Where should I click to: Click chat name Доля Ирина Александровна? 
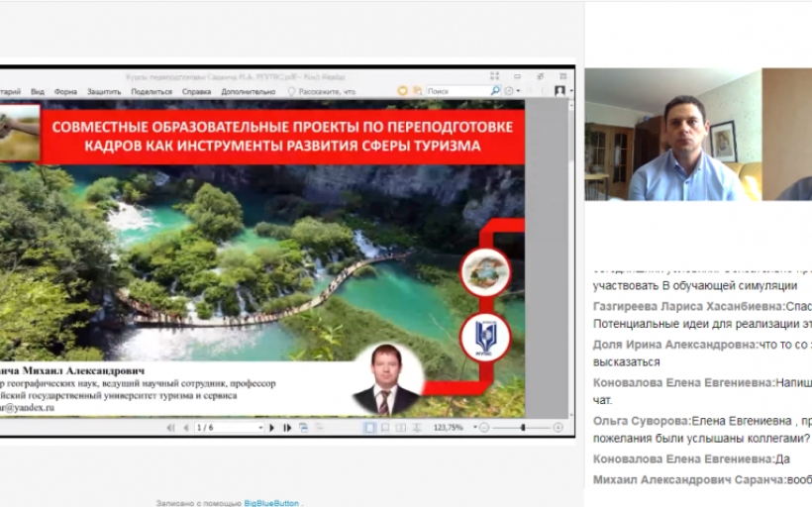coord(675,345)
